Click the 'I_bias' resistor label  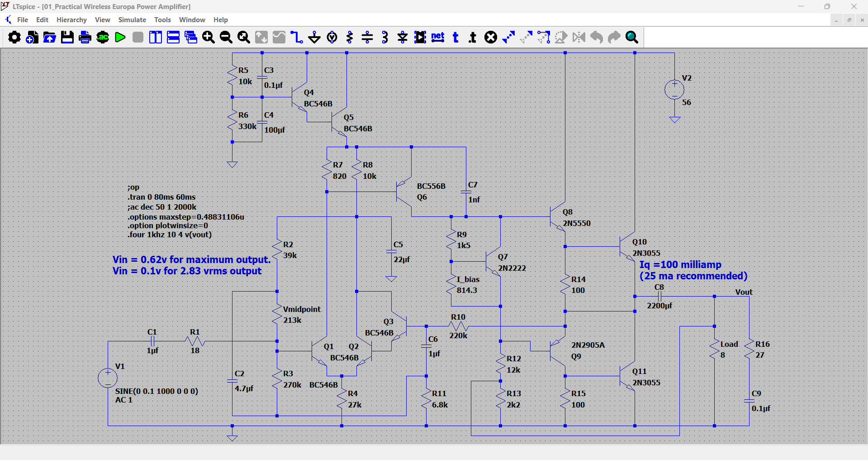[x=468, y=279]
